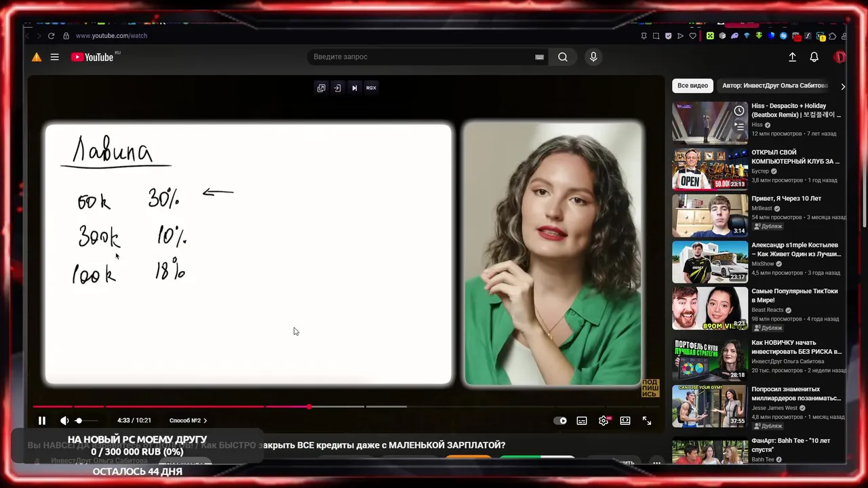Open player settings gear
This screenshot has height=488, width=868.
[604, 421]
